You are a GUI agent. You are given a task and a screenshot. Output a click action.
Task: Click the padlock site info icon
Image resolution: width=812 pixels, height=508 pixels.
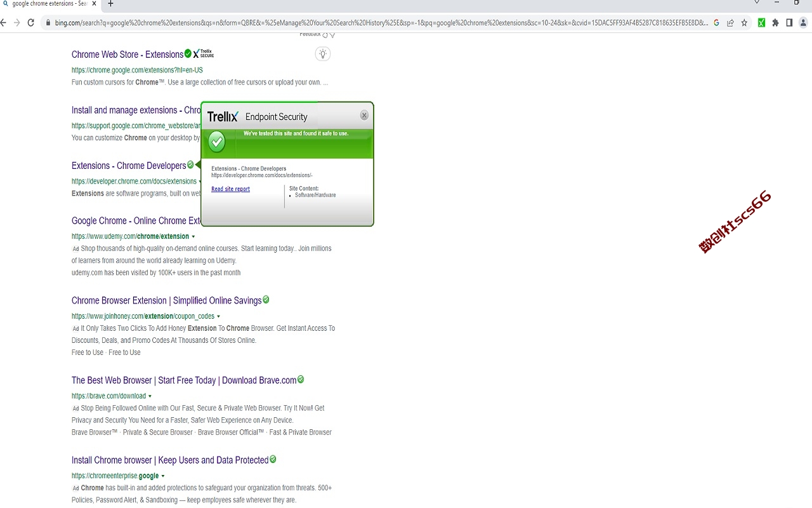[48, 23]
